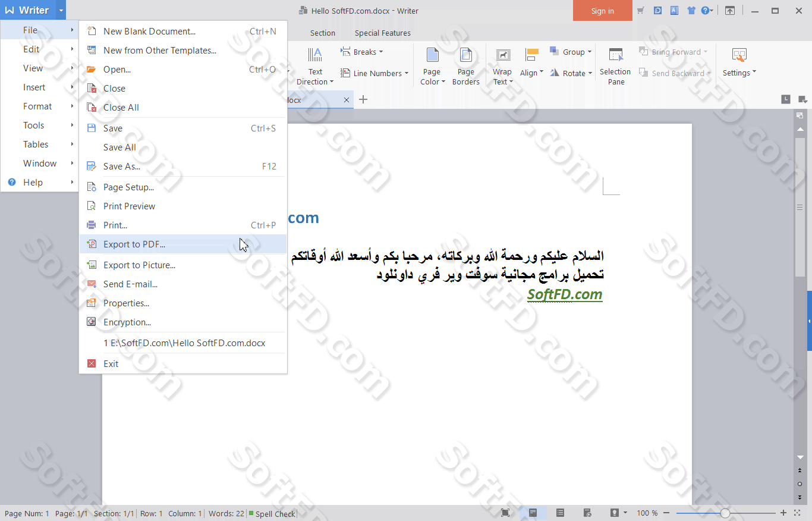This screenshot has width=812, height=521.
Task: Open the Rotate dropdown
Action: [571, 74]
